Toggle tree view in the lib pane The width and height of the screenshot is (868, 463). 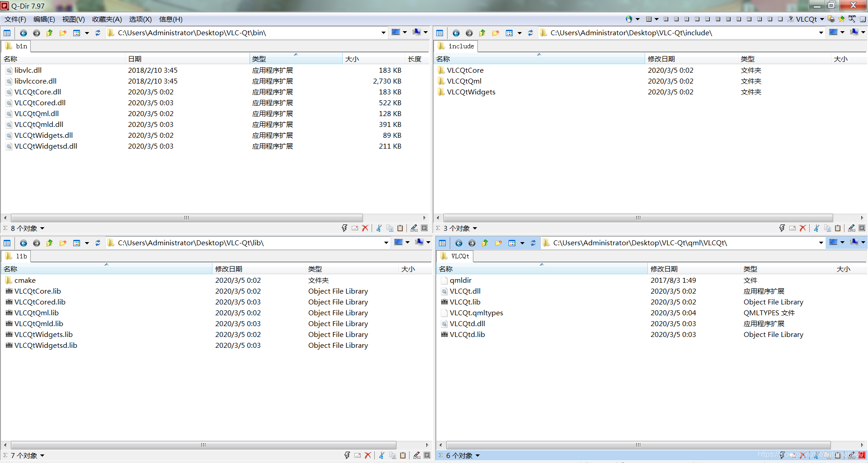[7, 243]
